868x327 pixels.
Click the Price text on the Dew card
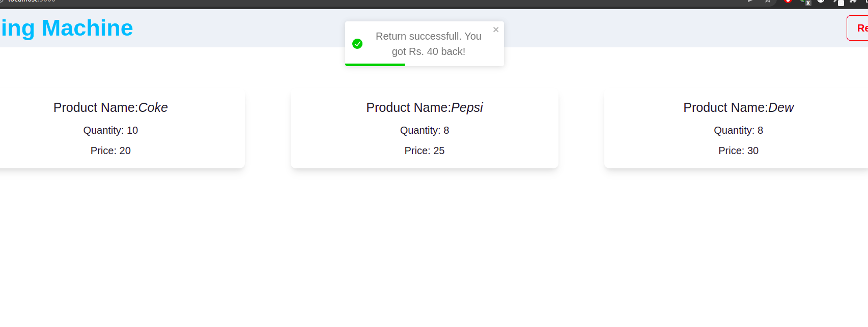[738, 151]
